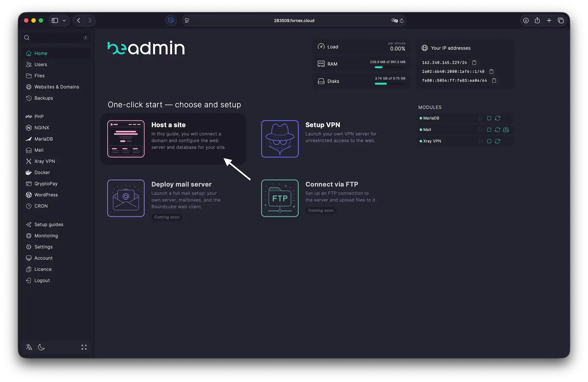This screenshot has width=588, height=382.
Task: Open the Host a site guide
Action: pos(173,139)
